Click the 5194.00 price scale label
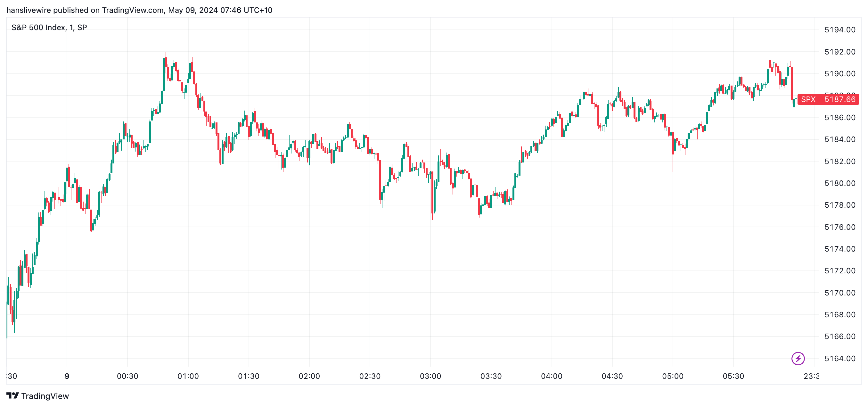The image size is (868, 407). [840, 30]
